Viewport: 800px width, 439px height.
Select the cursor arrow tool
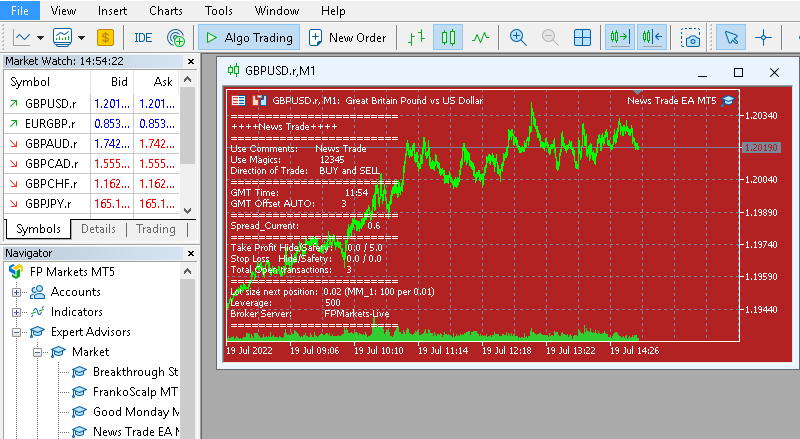(x=731, y=37)
